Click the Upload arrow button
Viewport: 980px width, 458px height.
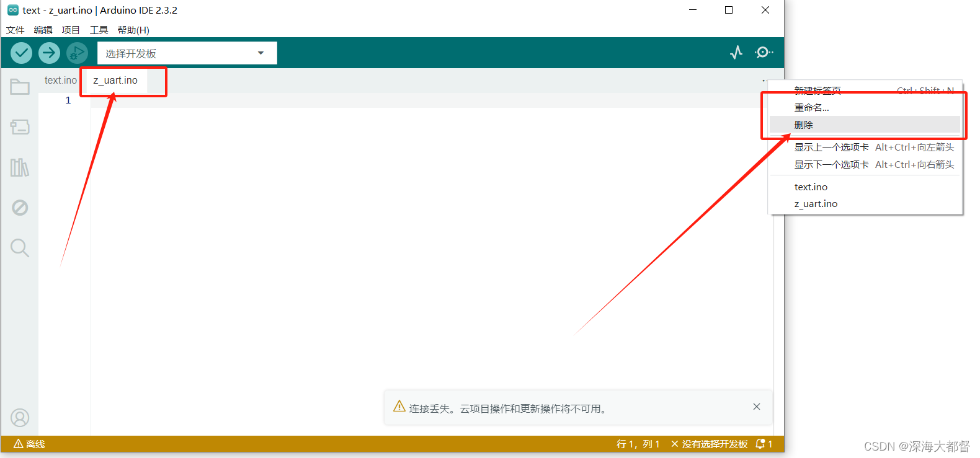49,53
